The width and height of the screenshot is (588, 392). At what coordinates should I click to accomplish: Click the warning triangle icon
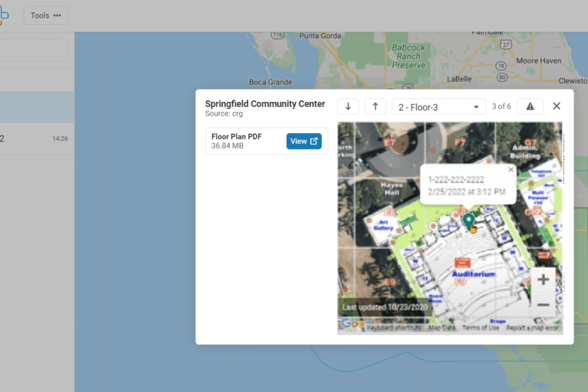[x=530, y=106]
